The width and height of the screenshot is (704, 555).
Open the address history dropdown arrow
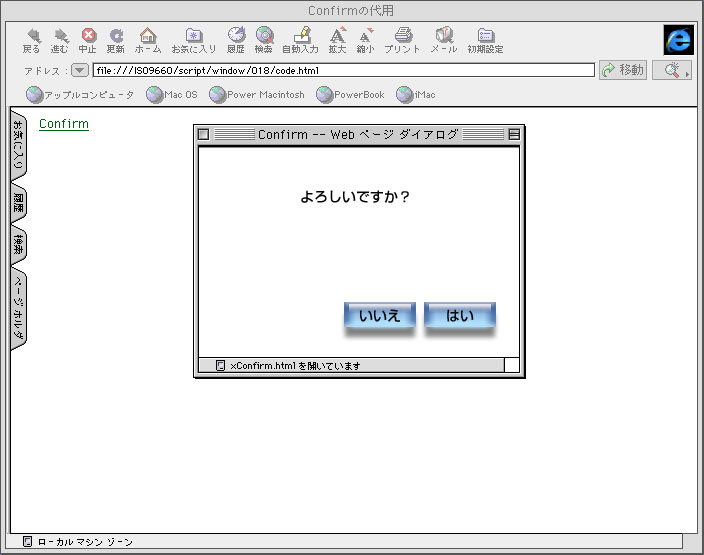pos(79,70)
